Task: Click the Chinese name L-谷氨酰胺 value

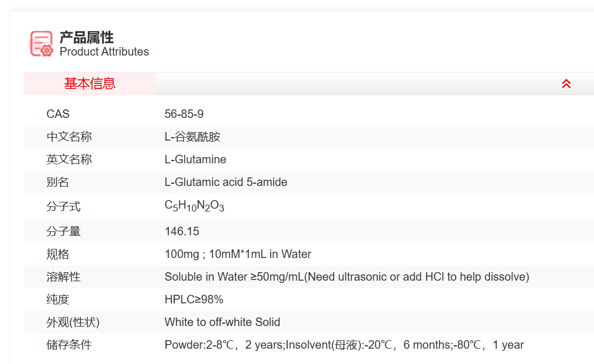Action: tap(192, 137)
